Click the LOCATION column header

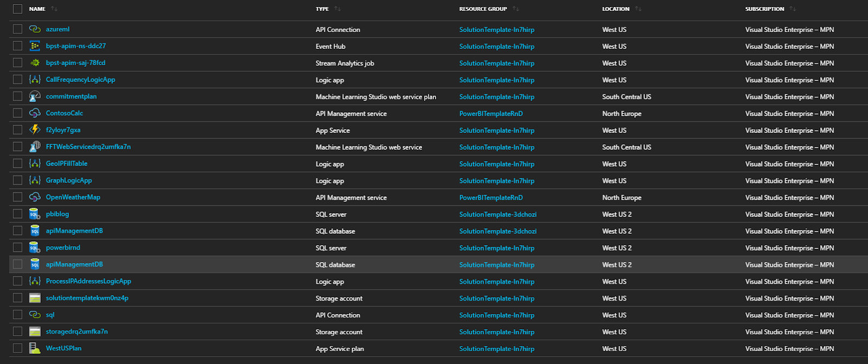point(616,9)
